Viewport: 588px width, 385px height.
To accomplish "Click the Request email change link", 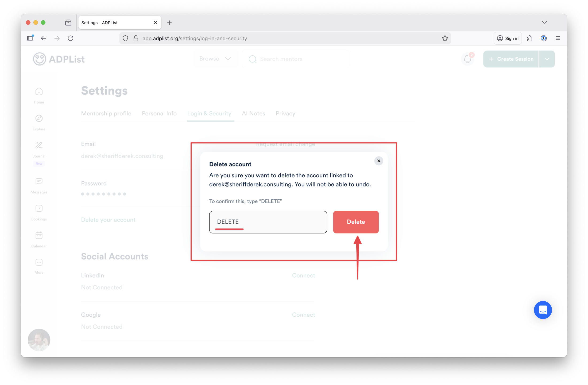I will point(285,144).
